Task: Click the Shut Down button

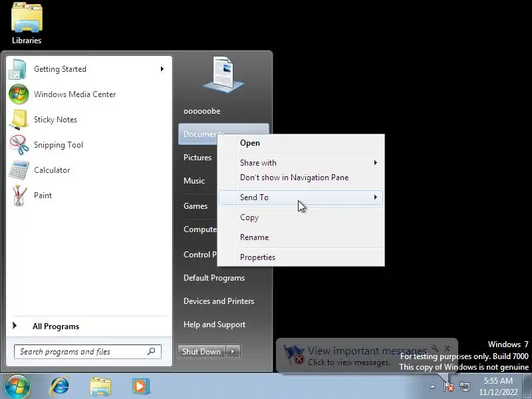Action: pos(201,352)
